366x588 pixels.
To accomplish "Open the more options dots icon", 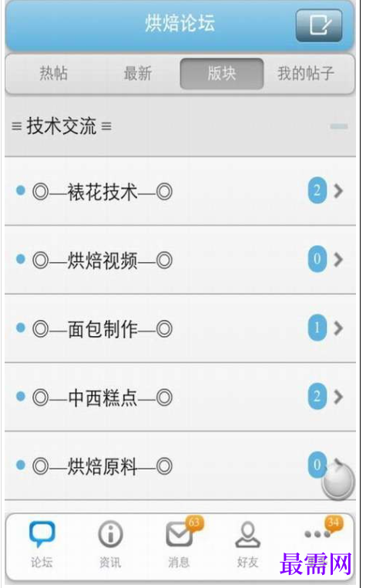I will tap(317, 534).
